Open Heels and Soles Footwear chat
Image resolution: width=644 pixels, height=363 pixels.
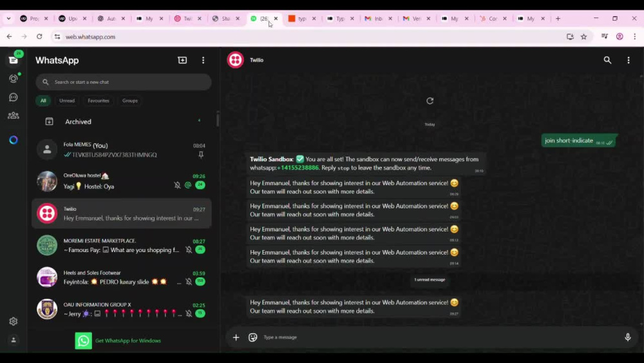coord(122,277)
